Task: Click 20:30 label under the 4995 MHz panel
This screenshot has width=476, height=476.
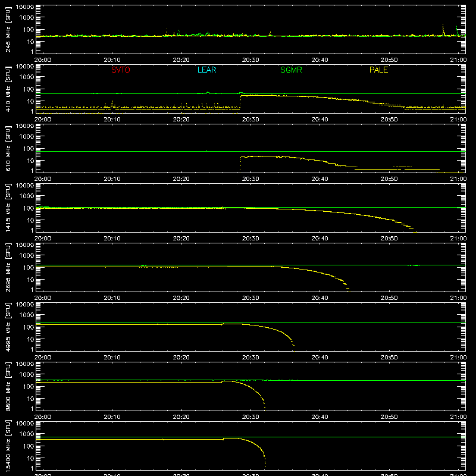Action: coord(250,358)
